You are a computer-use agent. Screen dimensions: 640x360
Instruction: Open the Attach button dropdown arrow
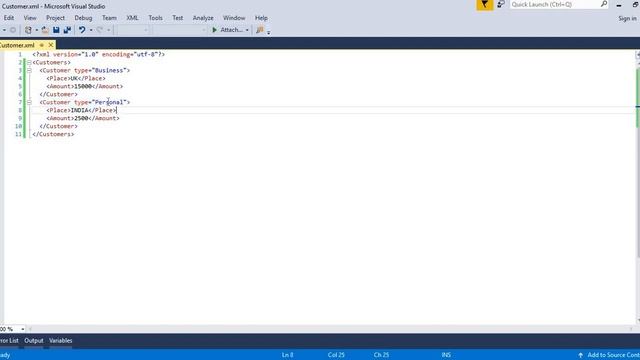pyautogui.click(x=247, y=30)
